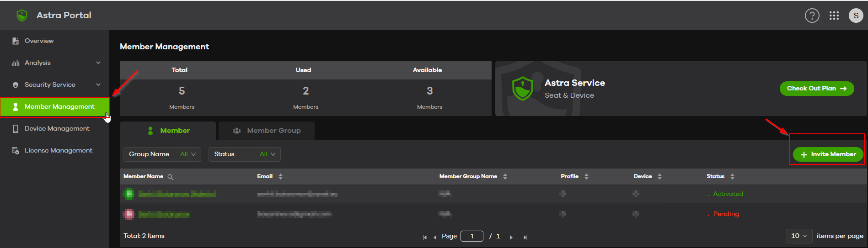Open the Group Name filter dropdown
Screen dimensions: 868x248
pos(162,154)
